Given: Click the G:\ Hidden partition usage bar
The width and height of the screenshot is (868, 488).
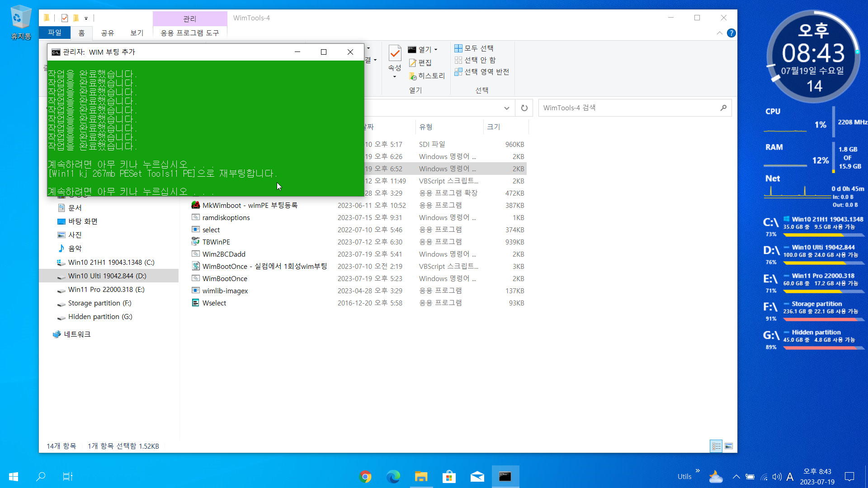Looking at the screenshot, I should [x=823, y=348].
